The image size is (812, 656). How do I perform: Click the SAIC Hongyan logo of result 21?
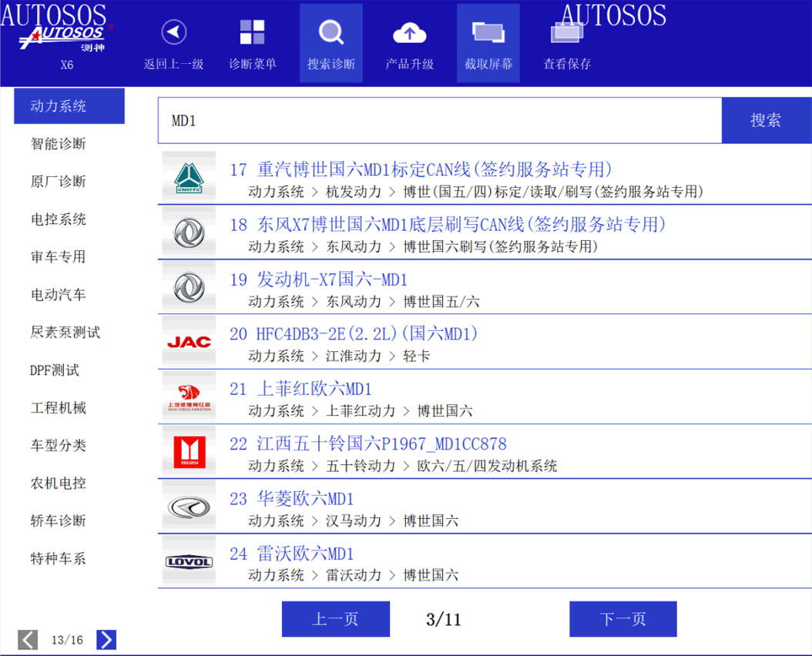click(x=189, y=397)
